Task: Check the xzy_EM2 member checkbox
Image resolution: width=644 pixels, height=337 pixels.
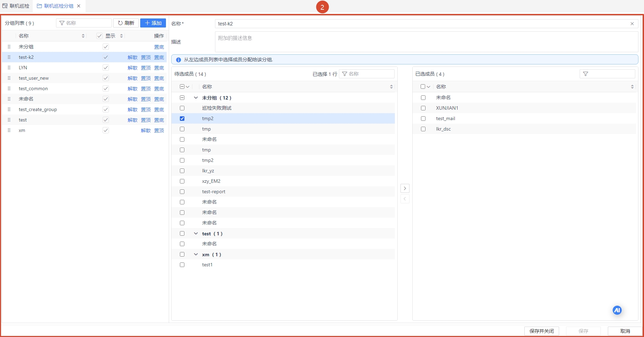Action: pos(182,181)
